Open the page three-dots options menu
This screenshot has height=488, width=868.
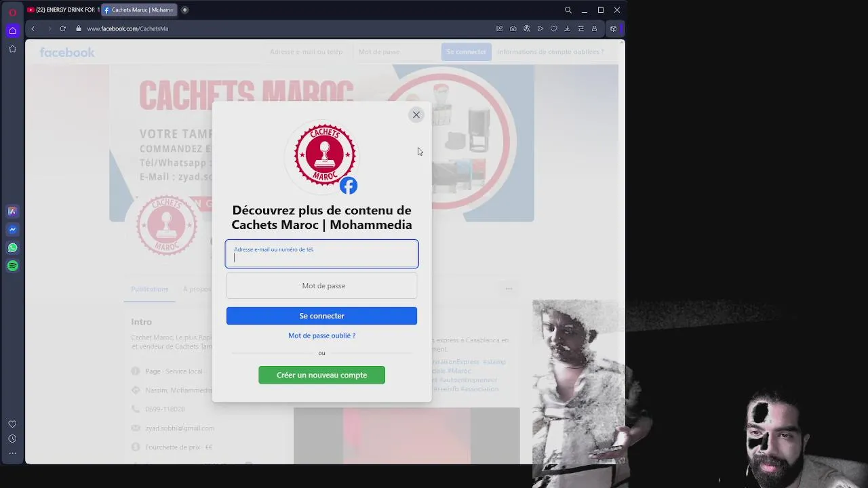pos(509,289)
